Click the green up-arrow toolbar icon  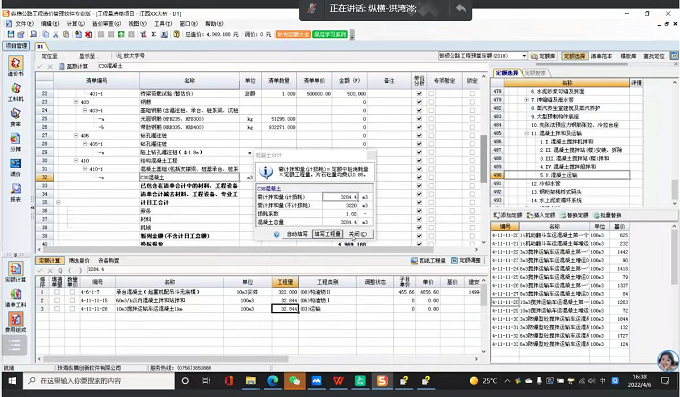pos(121,34)
